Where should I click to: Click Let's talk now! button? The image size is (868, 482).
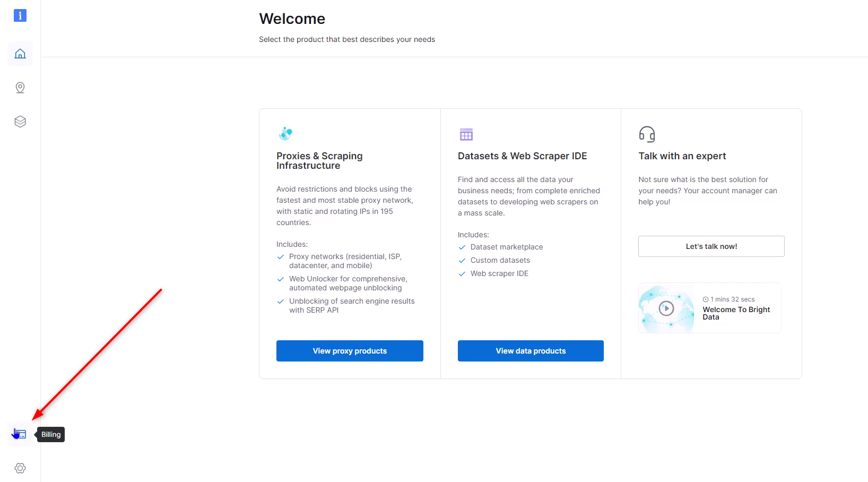[711, 246]
